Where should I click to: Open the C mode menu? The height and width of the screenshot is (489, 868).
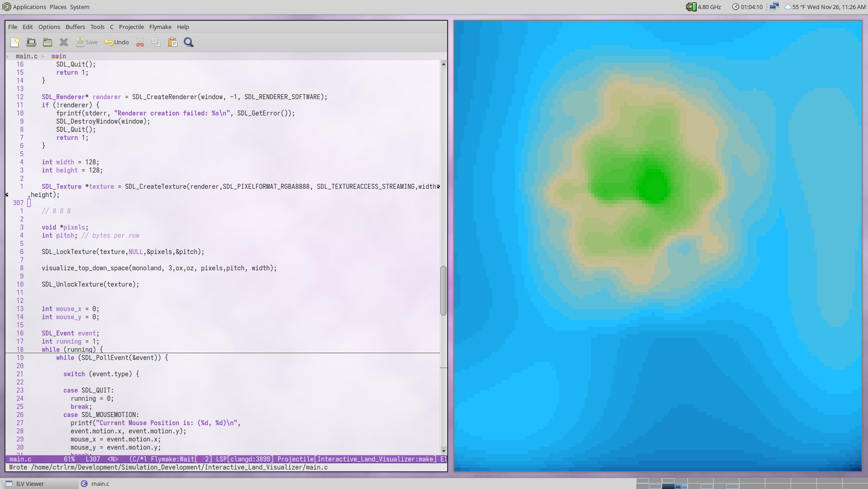click(112, 27)
